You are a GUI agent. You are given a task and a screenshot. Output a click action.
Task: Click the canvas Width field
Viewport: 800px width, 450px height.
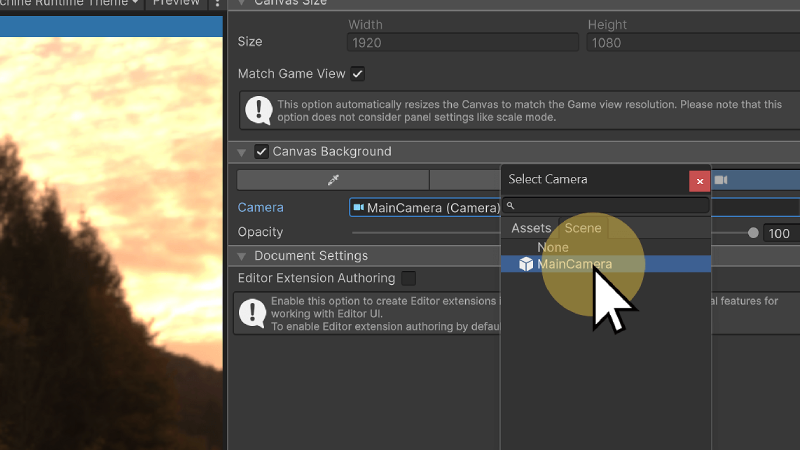click(463, 42)
